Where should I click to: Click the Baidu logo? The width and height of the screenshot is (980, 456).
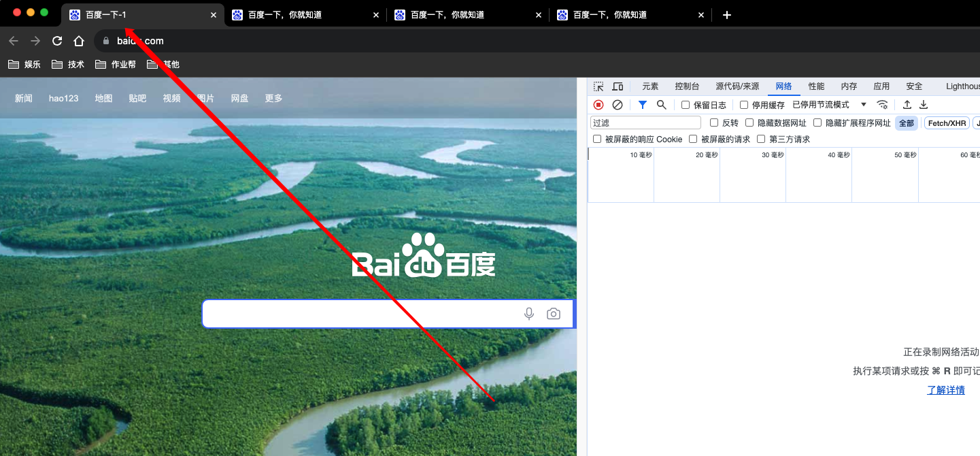coord(424,256)
